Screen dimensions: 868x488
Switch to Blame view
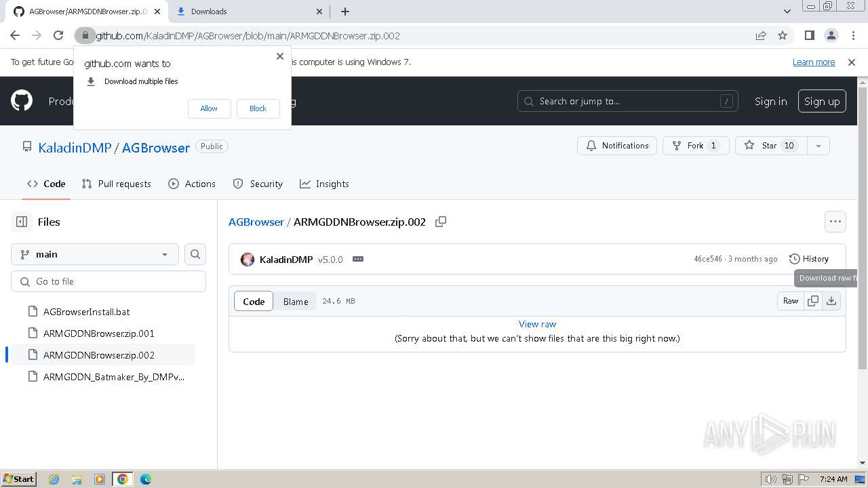[x=296, y=302]
